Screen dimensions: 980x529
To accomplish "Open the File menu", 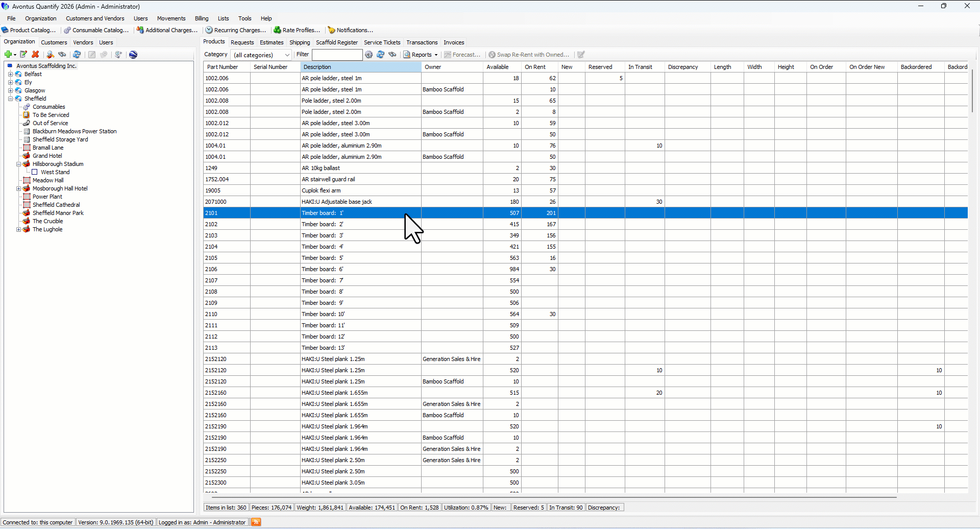I will [x=11, y=18].
